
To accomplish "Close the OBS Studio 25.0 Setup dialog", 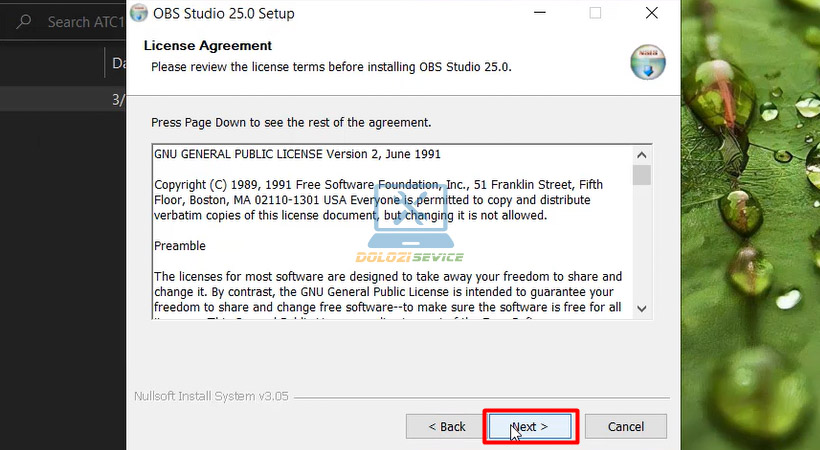I will click(x=651, y=14).
